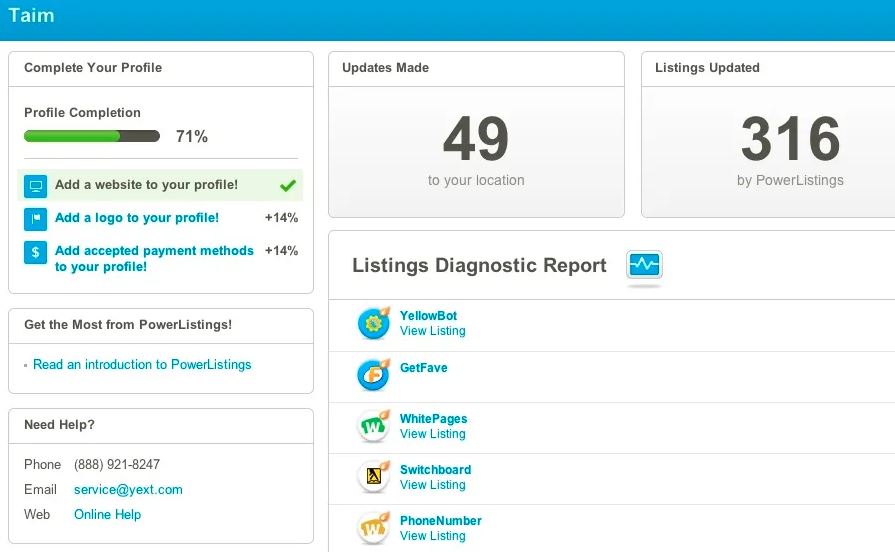Open the YellowBot name link
The height and width of the screenshot is (552, 895).
tap(428, 316)
